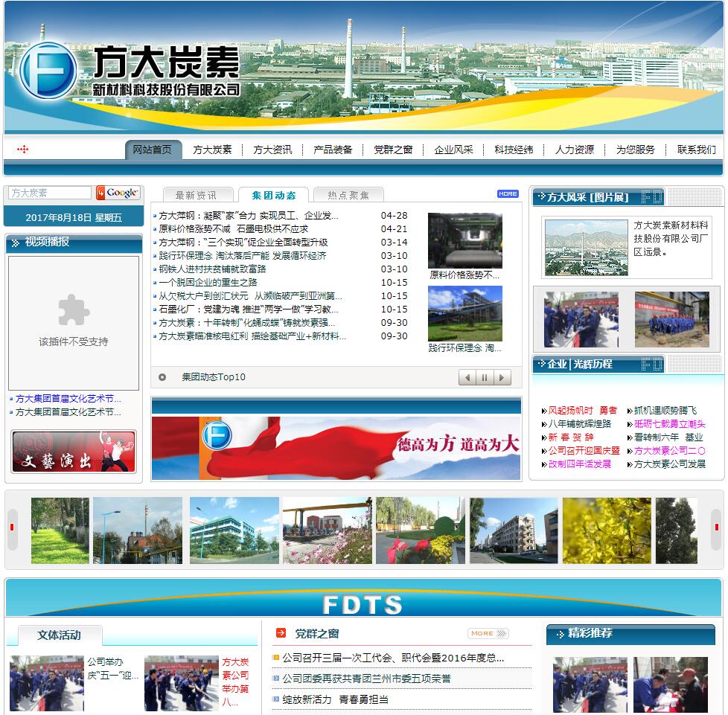Viewport: 728px width, 715px height.
Task: Open history link 公司召开迎国庆暨
Action: click(x=584, y=451)
